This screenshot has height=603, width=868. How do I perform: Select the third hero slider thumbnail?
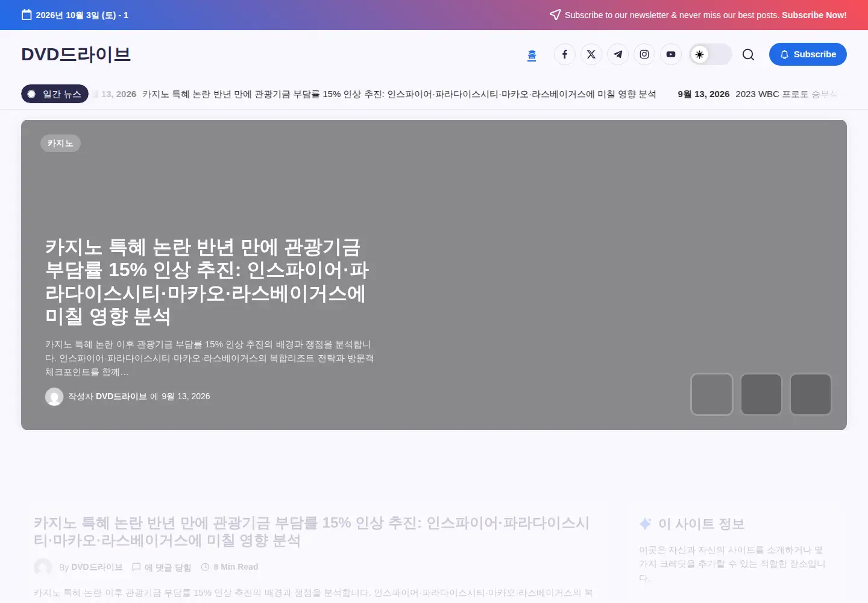pos(811,394)
